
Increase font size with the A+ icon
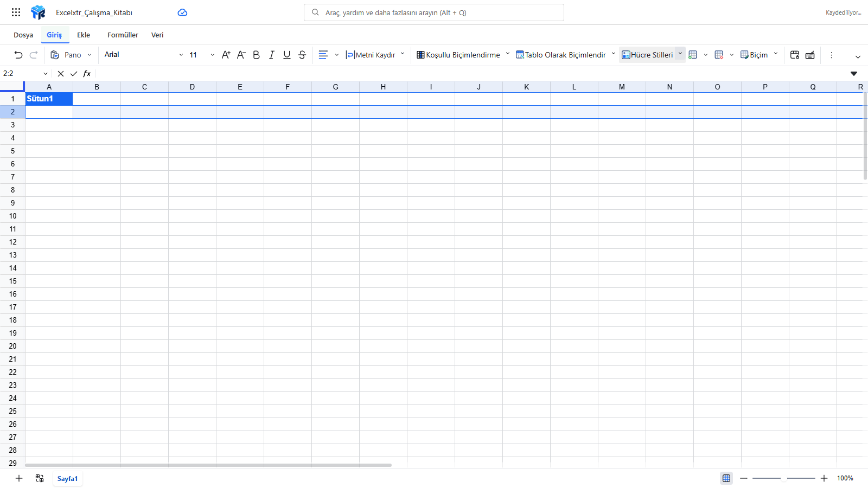pyautogui.click(x=226, y=55)
